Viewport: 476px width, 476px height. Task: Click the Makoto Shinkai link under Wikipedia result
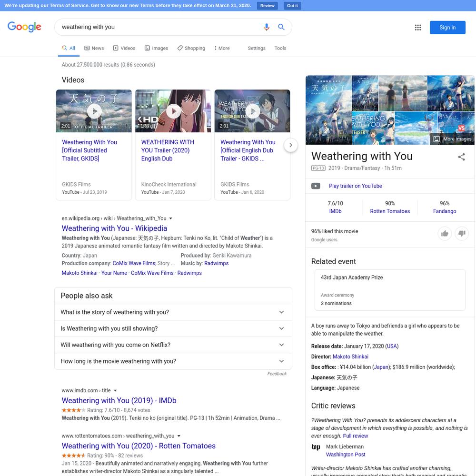(x=79, y=273)
